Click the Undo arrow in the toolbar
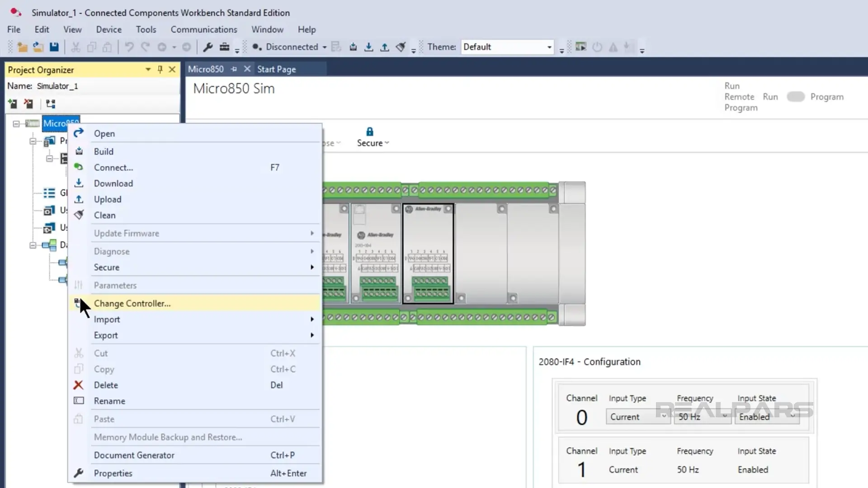Image resolution: width=868 pixels, height=488 pixels. pos(129,47)
